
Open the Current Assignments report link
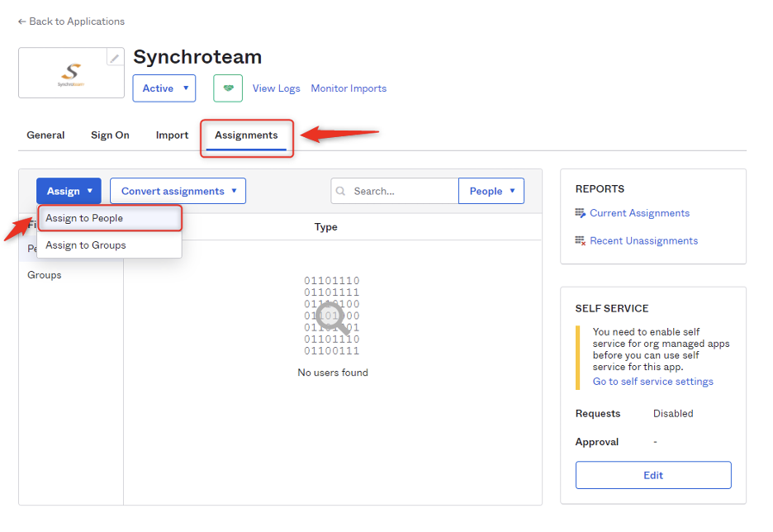point(639,213)
